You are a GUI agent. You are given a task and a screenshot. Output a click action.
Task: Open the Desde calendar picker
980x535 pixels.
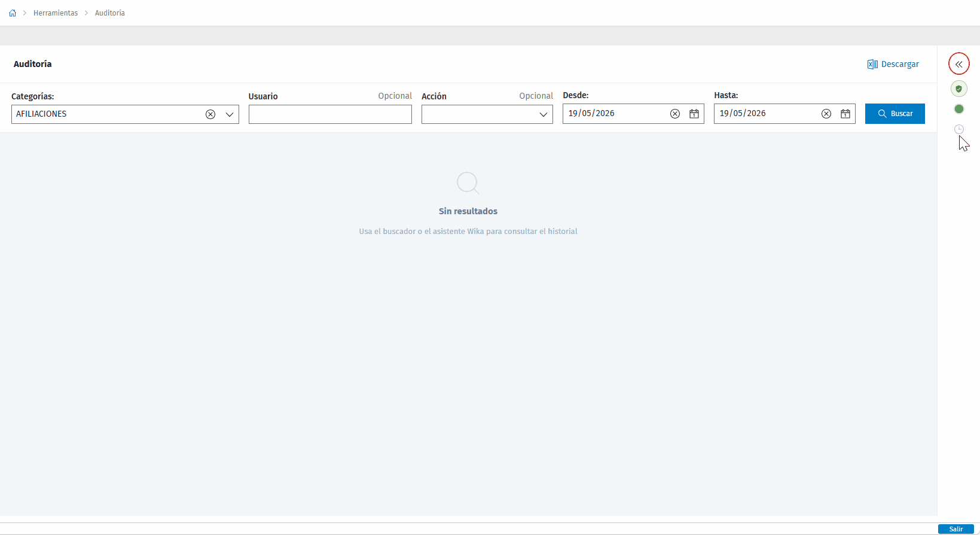pos(694,114)
